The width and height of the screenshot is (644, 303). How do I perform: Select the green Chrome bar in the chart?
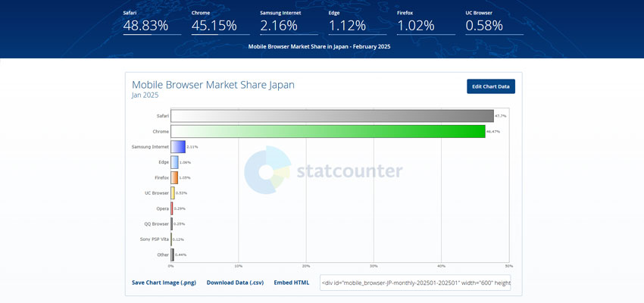328,131
